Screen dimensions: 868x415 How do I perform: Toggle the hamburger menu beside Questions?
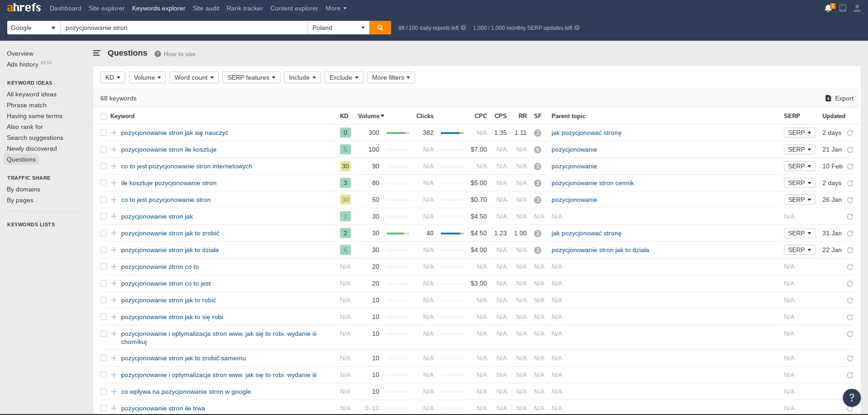pos(96,53)
